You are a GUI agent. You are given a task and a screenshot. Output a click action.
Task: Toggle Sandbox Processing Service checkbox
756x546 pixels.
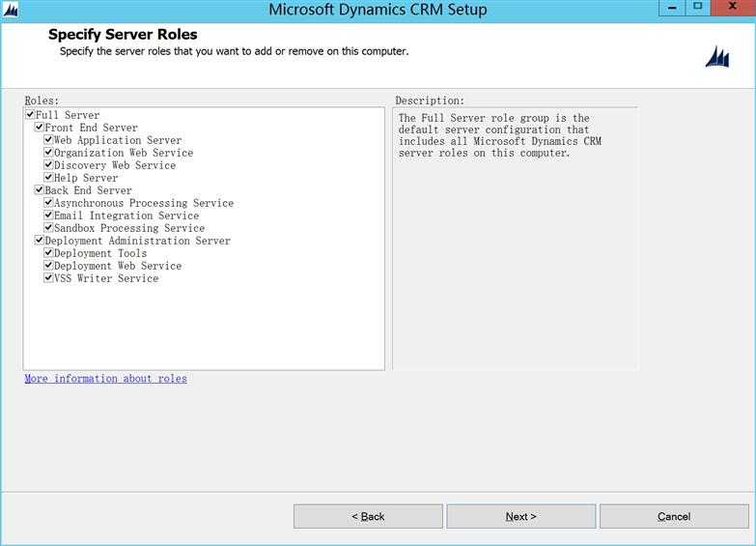point(48,227)
